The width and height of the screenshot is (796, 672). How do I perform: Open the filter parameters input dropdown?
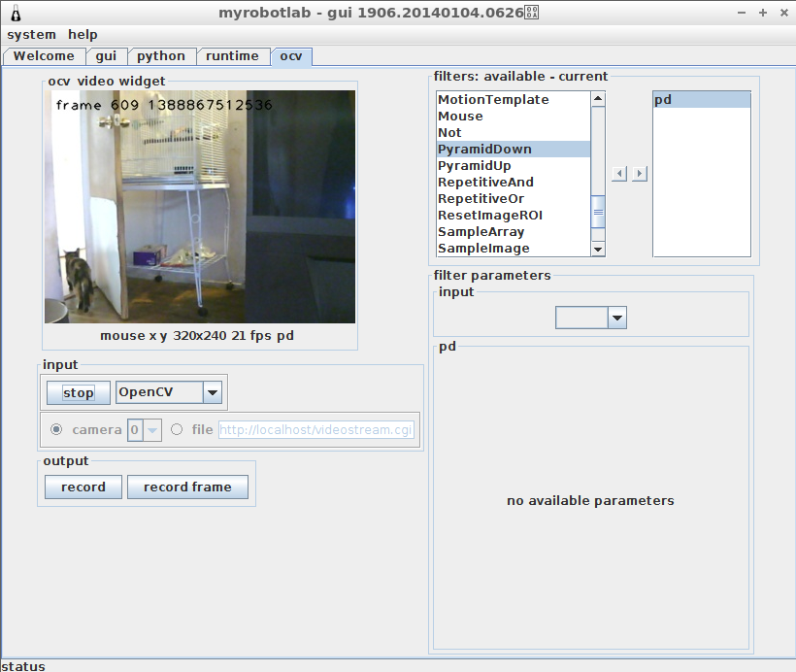pyautogui.click(x=616, y=318)
